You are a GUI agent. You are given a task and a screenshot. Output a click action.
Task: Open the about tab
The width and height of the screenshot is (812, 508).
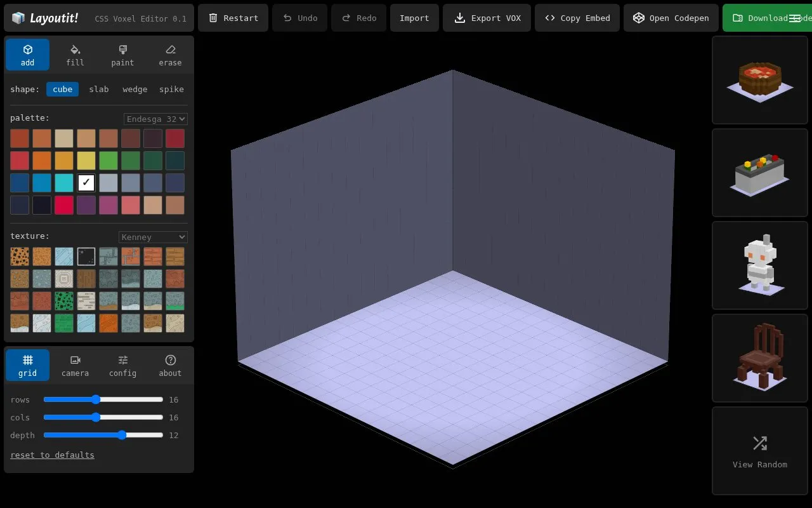[170, 365]
